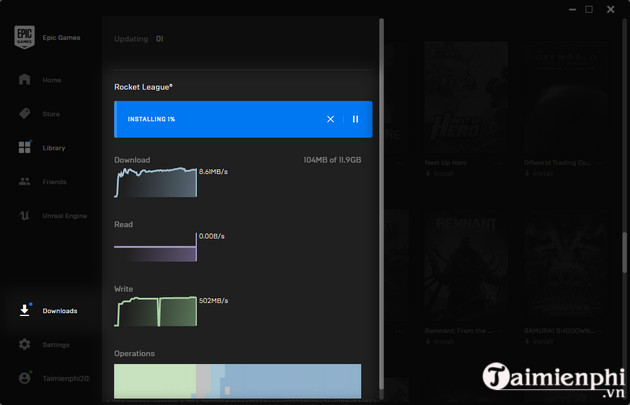The width and height of the screenshot is (630, 405).
Task: Select the Downloads menu label
Action: pyautogui.click(x=60, y=311)
